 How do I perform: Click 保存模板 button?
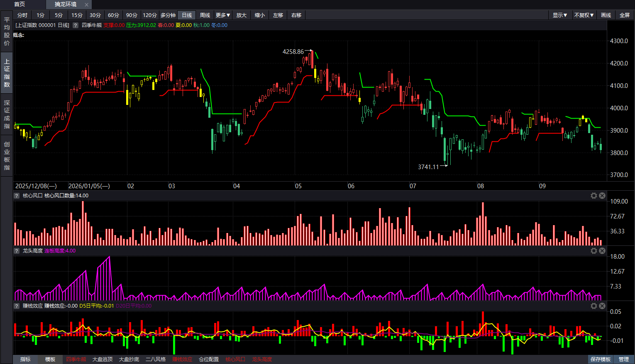[x=601, y=359]
